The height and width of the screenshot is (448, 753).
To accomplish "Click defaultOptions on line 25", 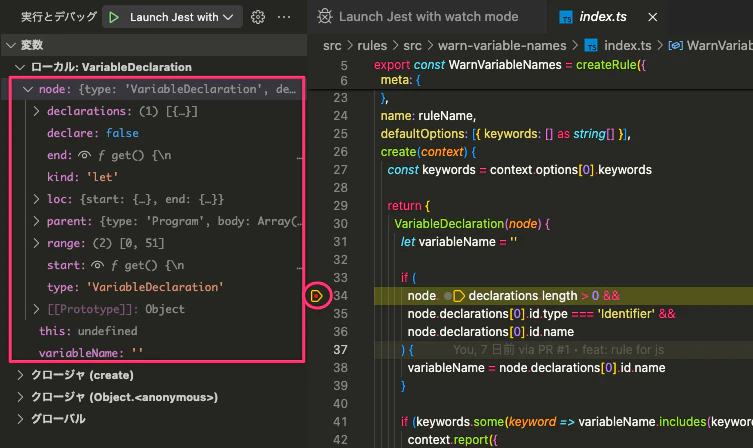I will [x=423, y=134].
